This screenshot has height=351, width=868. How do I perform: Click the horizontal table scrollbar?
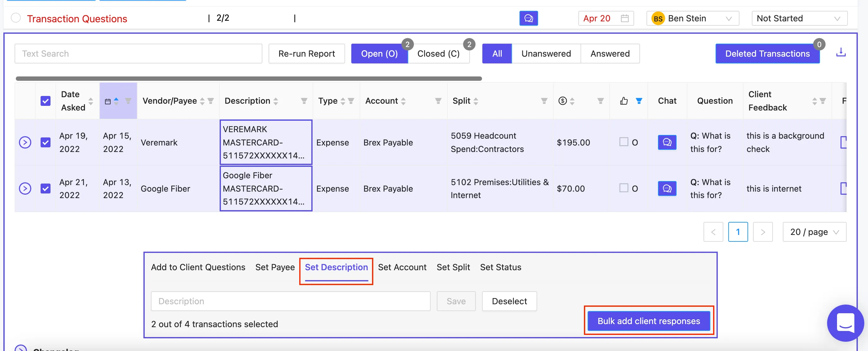click(x=249, y=78)
